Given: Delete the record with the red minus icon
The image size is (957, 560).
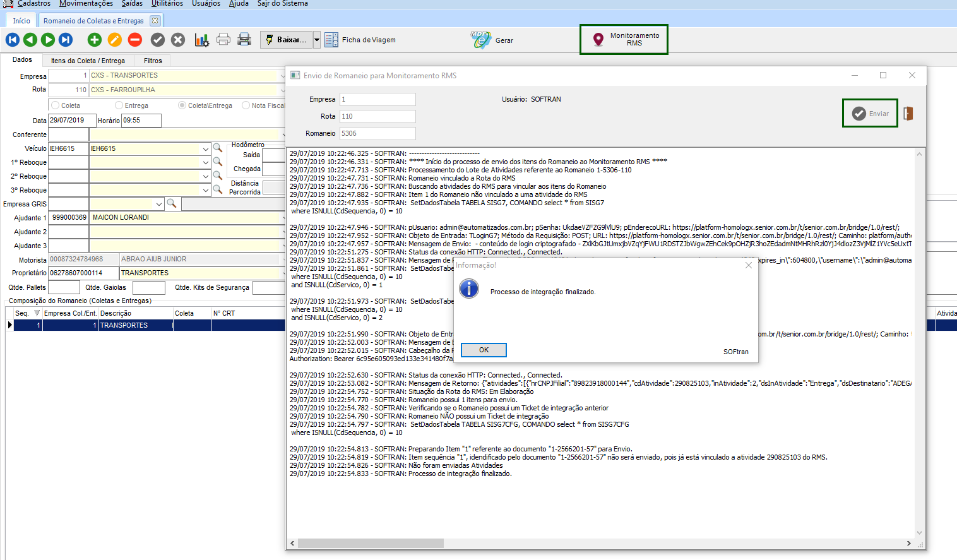Looking at the screenshot, I should (x=135, y=40).
